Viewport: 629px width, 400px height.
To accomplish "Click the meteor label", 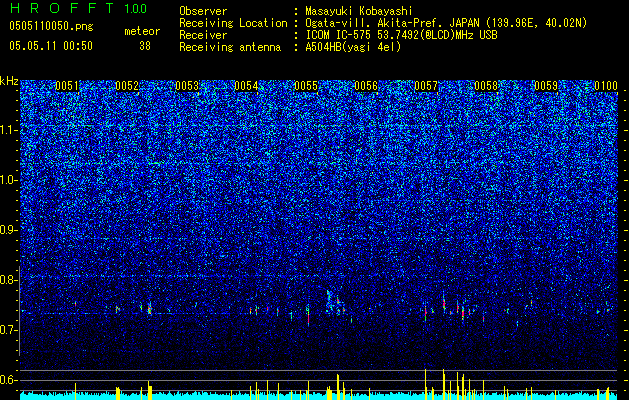I will click(x=142, y=31).
